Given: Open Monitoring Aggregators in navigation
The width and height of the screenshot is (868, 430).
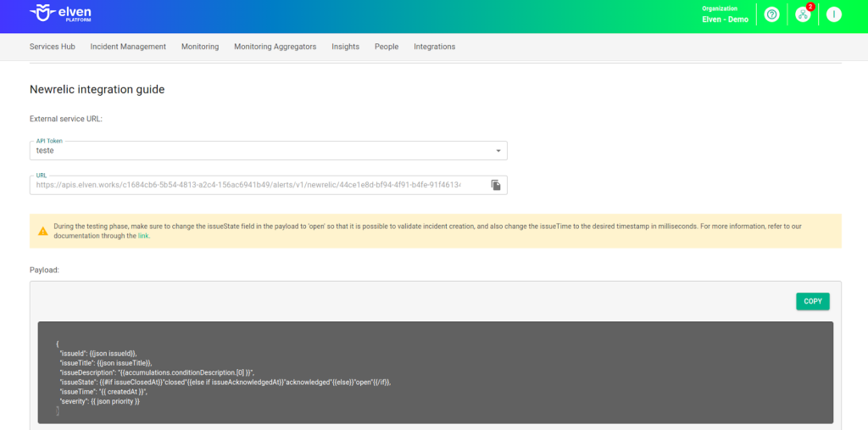Looking at the screenshot, I should (x=275, y=47).
